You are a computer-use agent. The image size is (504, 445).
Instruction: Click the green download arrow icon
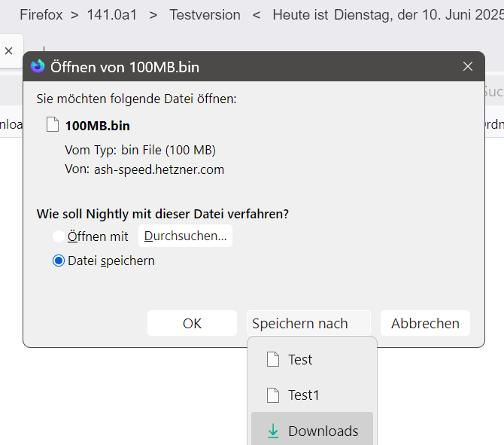(x=273, y=431)
